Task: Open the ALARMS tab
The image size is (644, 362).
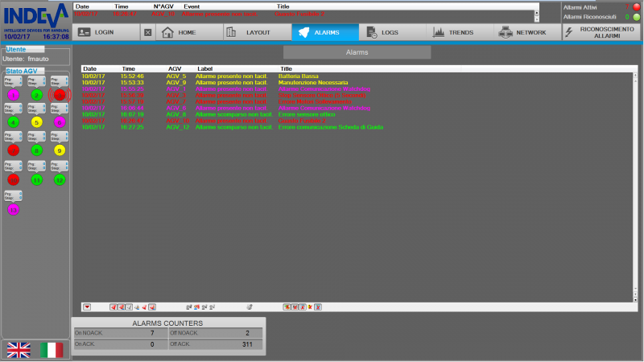Action: (x=325, y=32)
